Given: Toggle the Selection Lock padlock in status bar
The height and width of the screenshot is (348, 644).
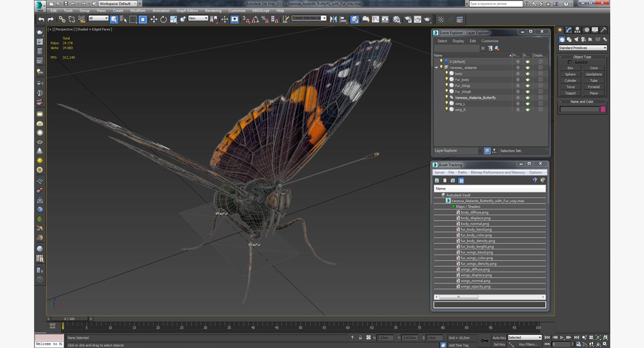Looking at the screenshot, I should (360, 338).
